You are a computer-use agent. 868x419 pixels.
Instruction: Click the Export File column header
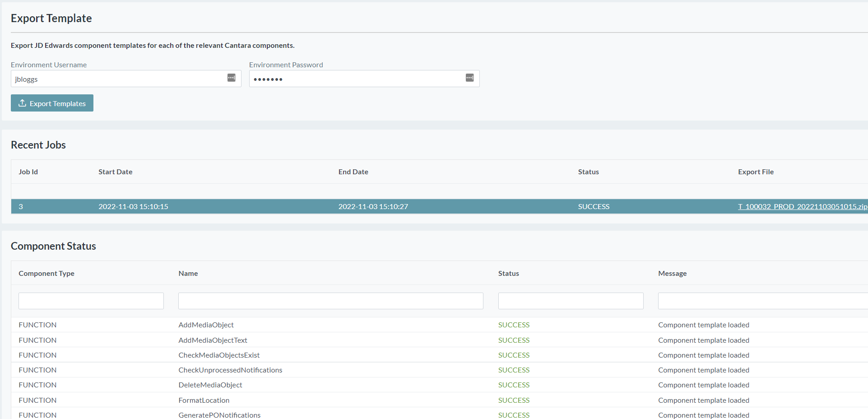tap(756, 172)
